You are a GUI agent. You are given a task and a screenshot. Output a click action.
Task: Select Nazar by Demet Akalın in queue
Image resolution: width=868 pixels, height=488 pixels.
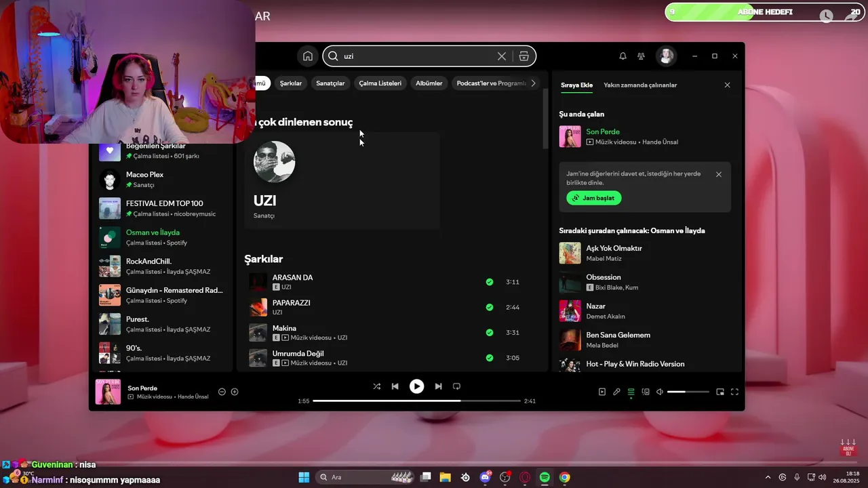(x=645, y=311)
